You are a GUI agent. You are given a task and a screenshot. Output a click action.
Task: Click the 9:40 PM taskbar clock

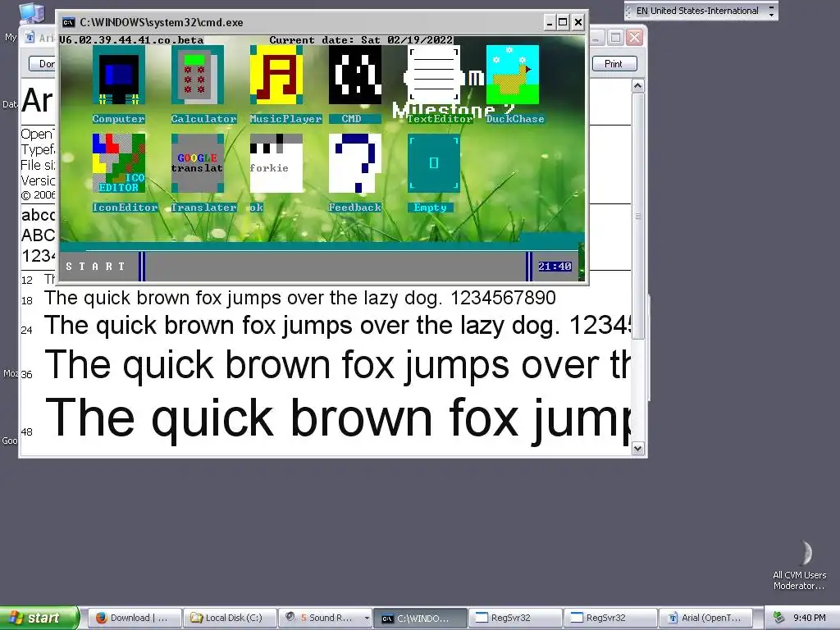coord(809,618)
